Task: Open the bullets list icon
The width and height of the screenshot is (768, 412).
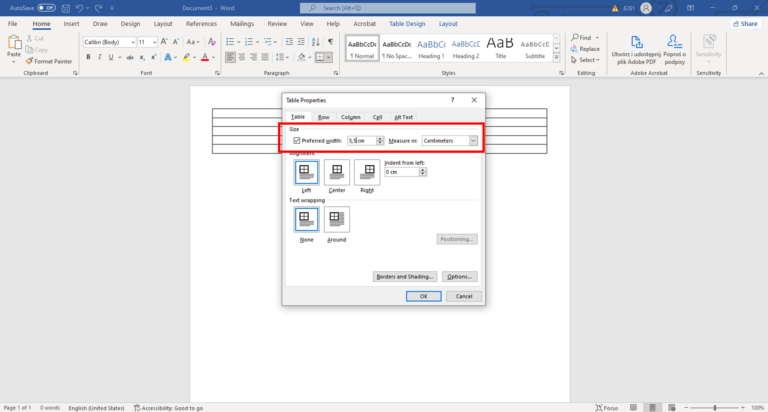Action: pyautogui.click(x=230, y=42)
